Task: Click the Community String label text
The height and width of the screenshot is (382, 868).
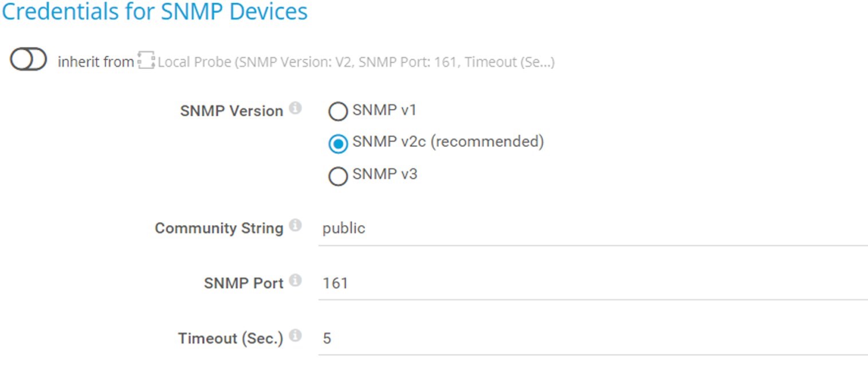Action: pos(219,228)
